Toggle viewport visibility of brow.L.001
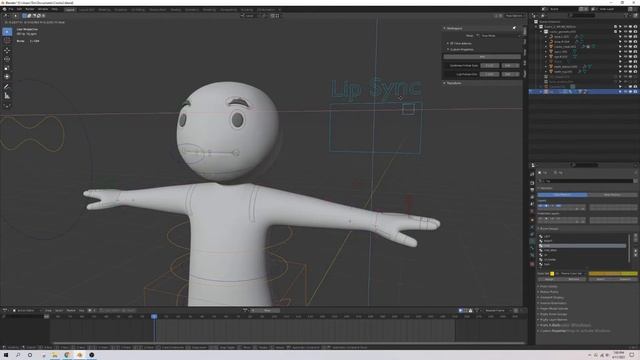The image size is (640, 360). coord(625,37)
